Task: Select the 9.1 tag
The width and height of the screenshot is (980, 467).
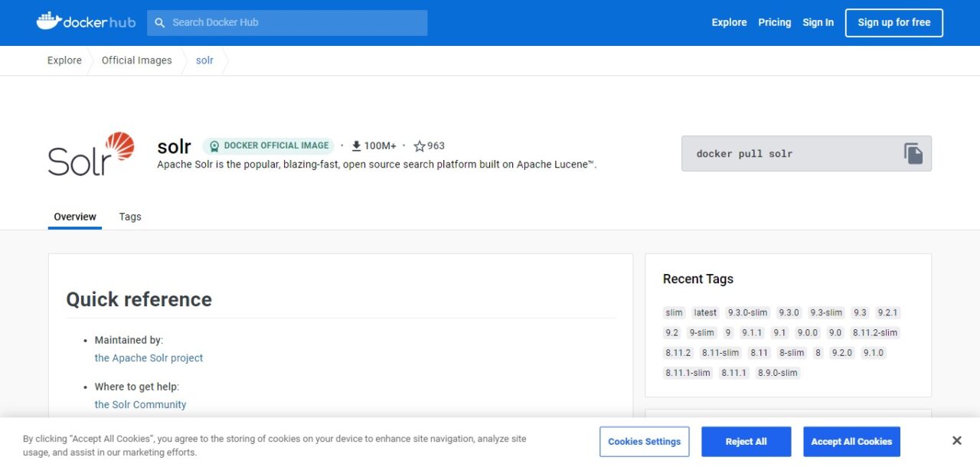Action: click(779, 332)
